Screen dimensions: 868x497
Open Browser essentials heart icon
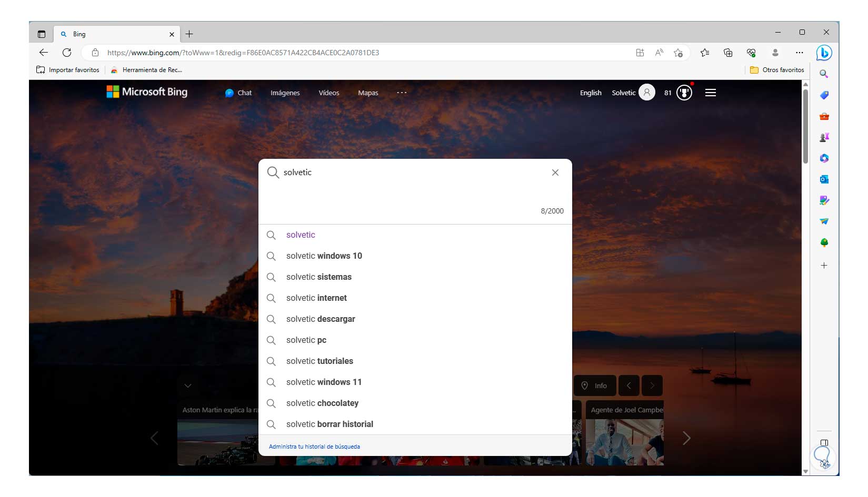pos(751,53)
